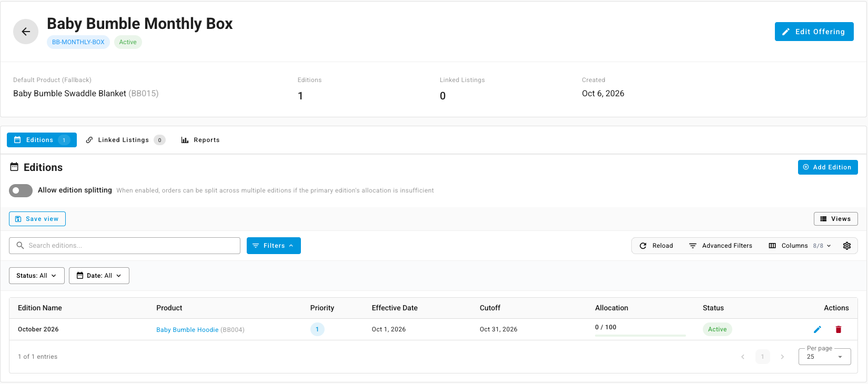
Task: Expand Status: All dropdown
Action: tap(37, 276)
